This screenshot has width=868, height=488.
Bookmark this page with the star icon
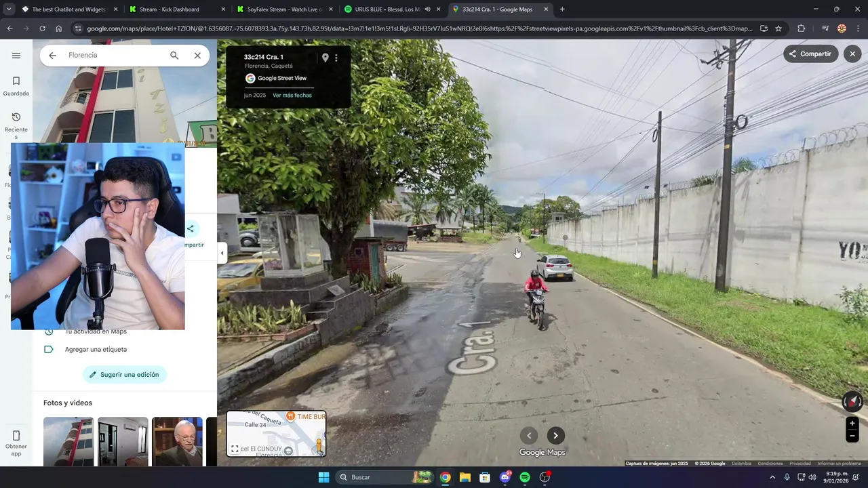(x=778, y=28)
